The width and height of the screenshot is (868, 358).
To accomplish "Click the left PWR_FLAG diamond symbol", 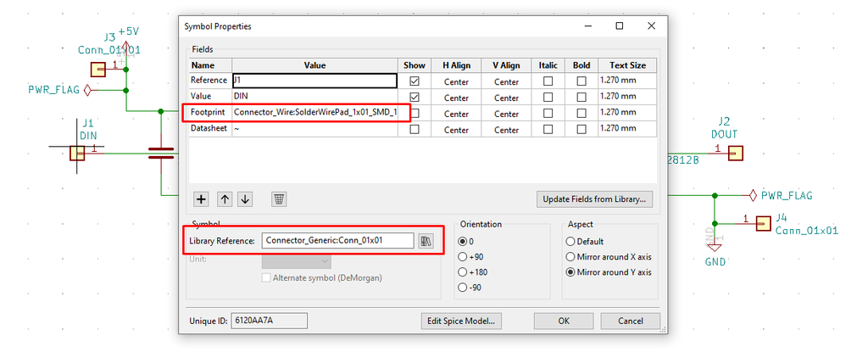I will click(x=88, y=89).
